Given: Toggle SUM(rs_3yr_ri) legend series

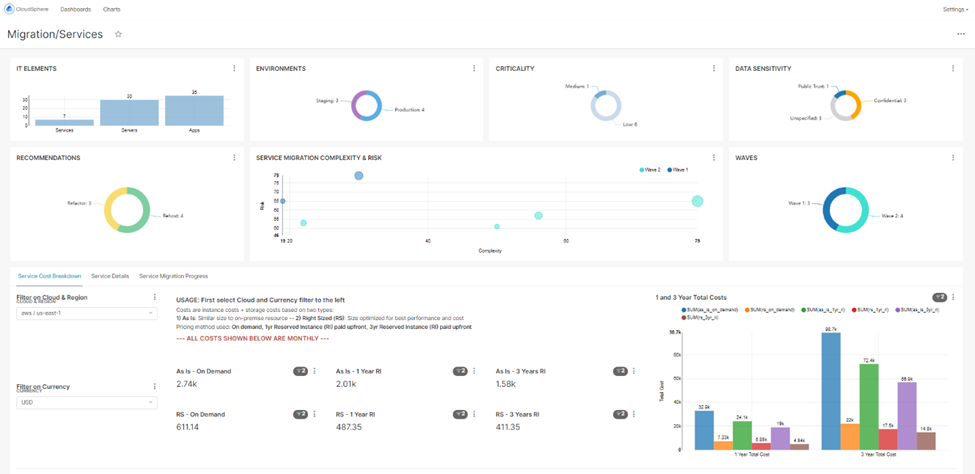Looking at the screenshot, I should 700,318.
